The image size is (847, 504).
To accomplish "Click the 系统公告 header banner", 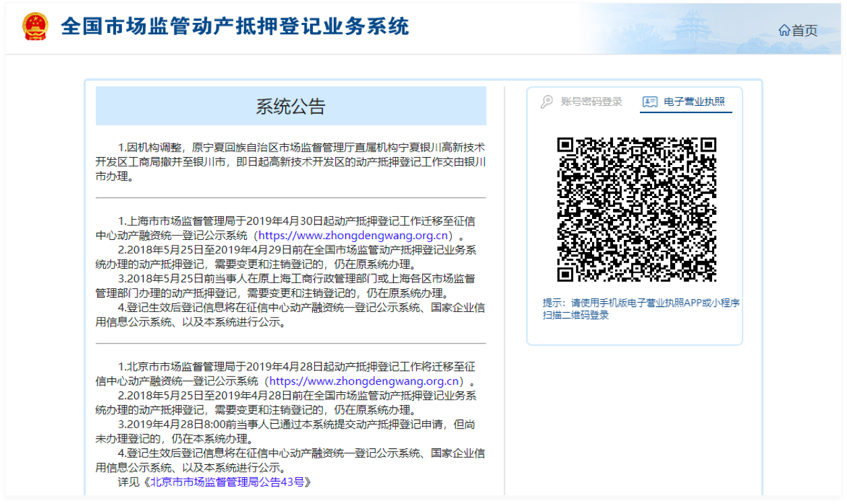I will (x=291, y=106).
